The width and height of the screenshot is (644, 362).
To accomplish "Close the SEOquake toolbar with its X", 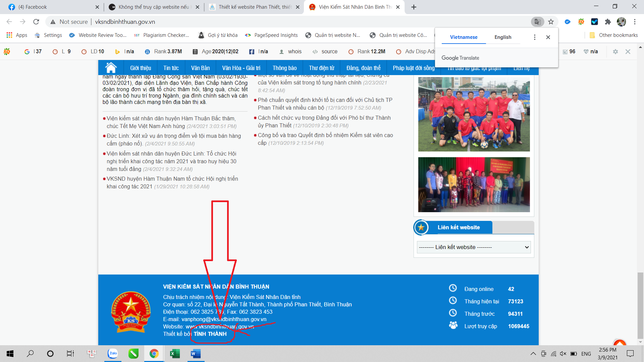I will click(627, 52).
